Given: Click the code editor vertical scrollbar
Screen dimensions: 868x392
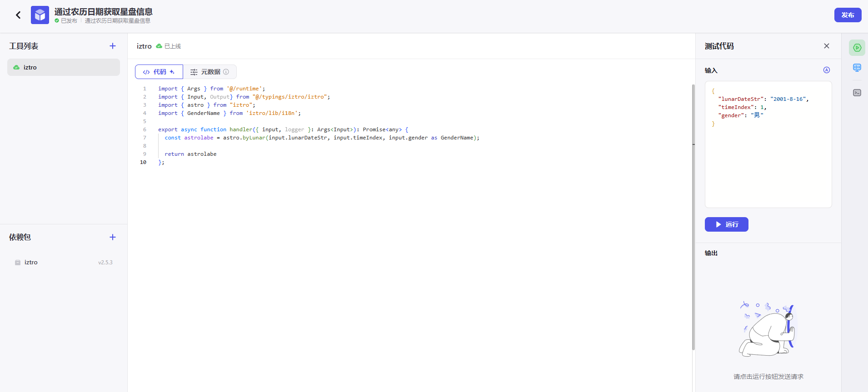Looking at the screenshot, I should tap(693, 217).
